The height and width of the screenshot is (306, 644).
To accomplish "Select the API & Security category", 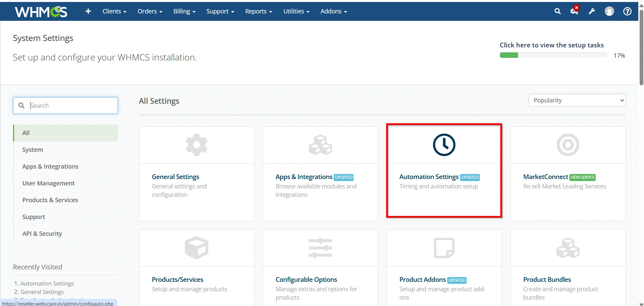I will [65, 234].
